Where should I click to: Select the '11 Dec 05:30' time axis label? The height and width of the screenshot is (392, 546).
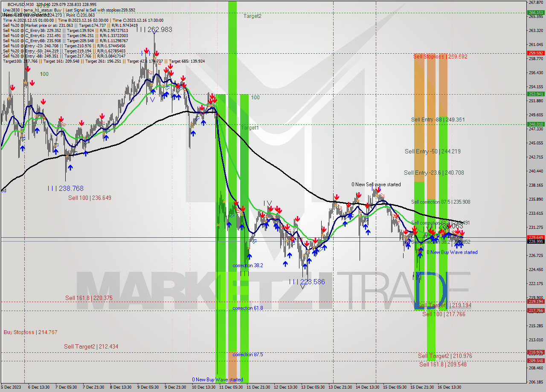[x=231, y=387]
